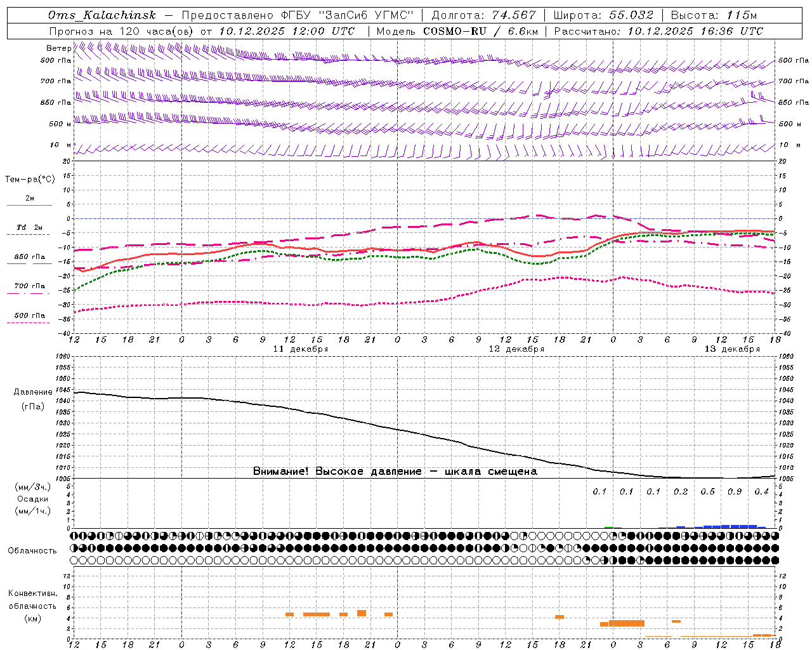Click the '13 декабря' date label
The width and height of the screenshot is (812, 650).
click(x=732, y=349)
